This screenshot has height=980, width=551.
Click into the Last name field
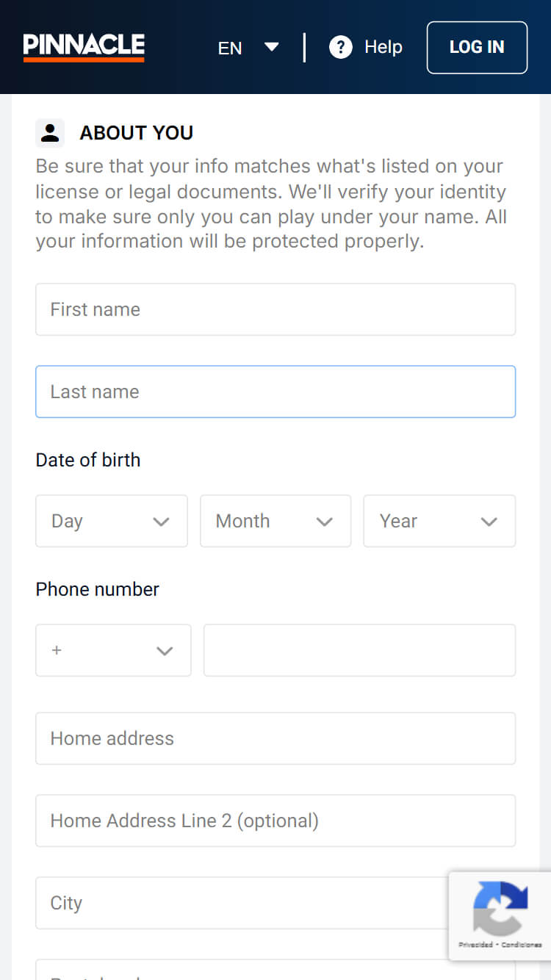(275, 392)
